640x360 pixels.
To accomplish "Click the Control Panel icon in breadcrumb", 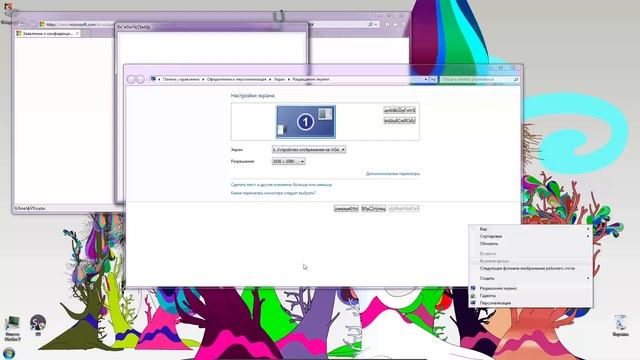I will click(x=153, y=79).
